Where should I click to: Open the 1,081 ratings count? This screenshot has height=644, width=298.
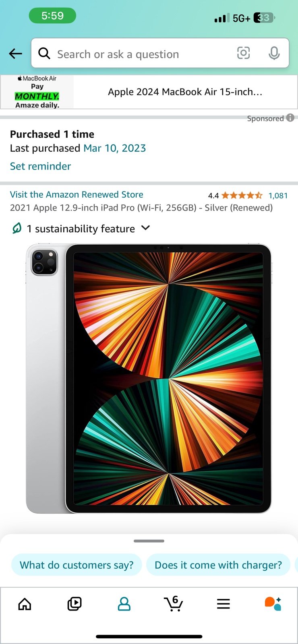click(278, 196)
